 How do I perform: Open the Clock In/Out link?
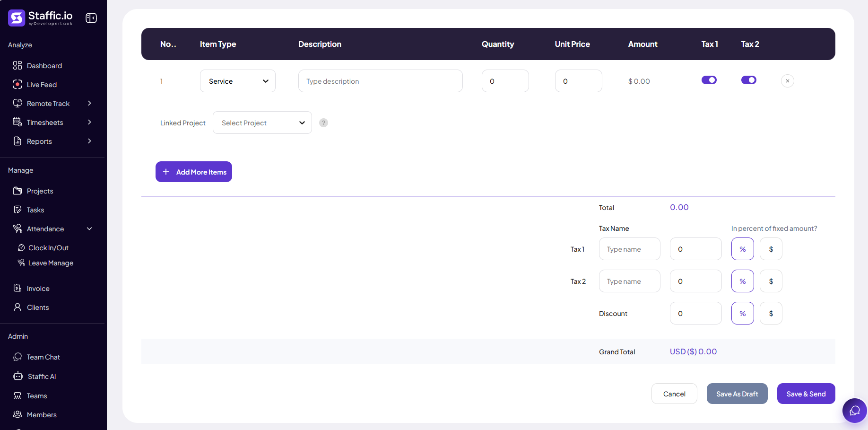coord(48,247)
